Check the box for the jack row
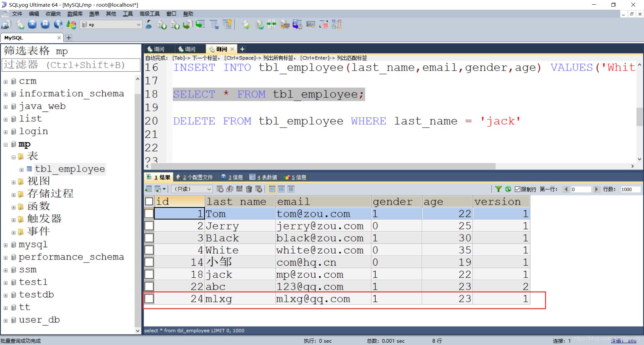This screenshot has height=345, width=644. 149,274
